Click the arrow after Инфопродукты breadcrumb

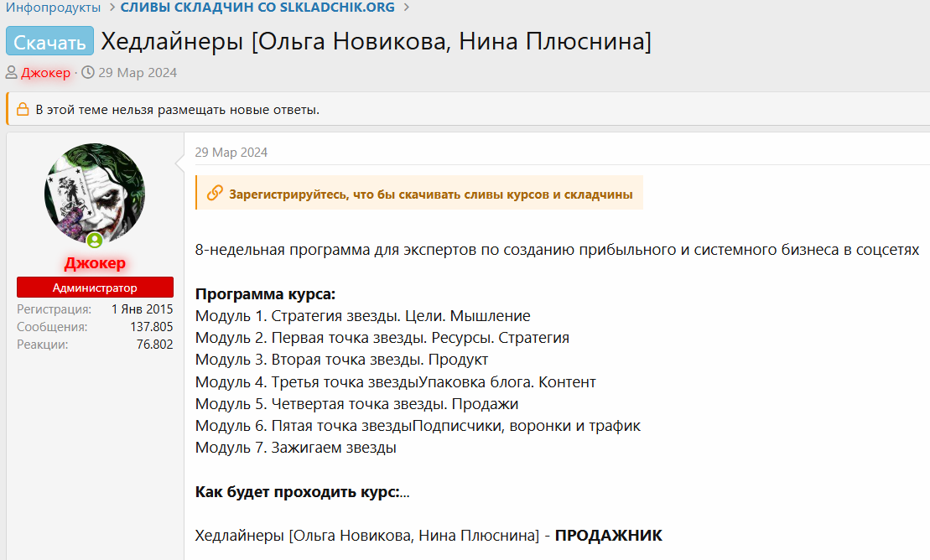coord(112,8)
